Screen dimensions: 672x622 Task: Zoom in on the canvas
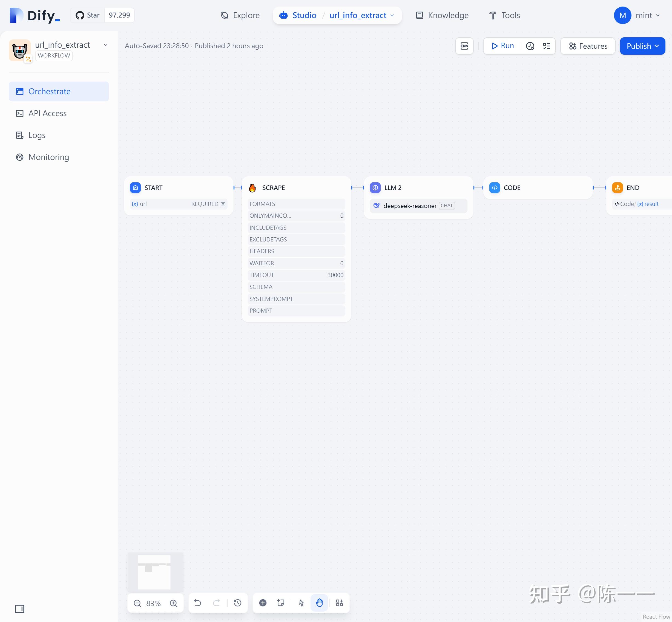(174, 603)
